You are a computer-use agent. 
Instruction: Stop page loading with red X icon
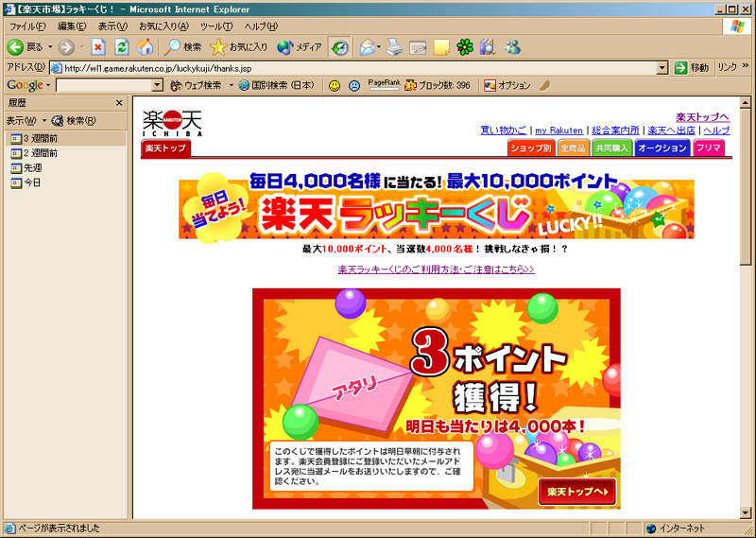(98, 47)
